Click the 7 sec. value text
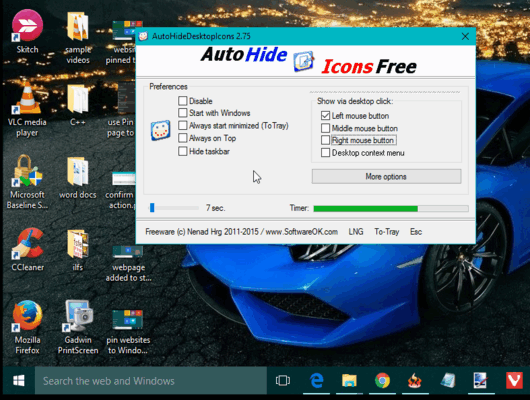Viewport: 530px width, 400px height. click(x=215, y=208)
